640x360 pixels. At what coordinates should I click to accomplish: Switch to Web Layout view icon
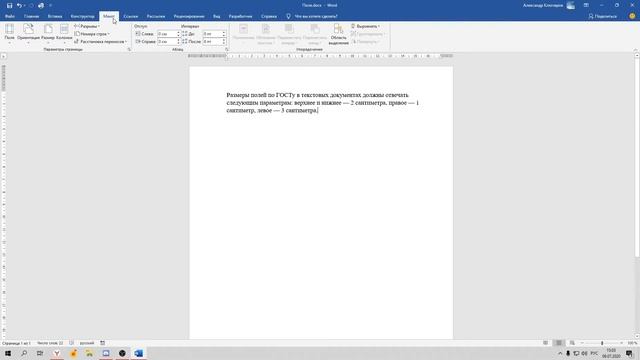tap(572, 343)
